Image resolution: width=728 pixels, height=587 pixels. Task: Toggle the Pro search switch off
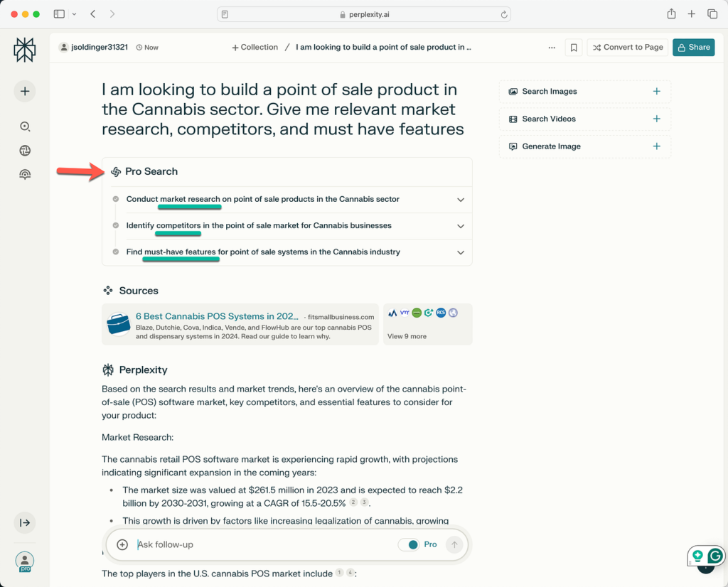408,544
